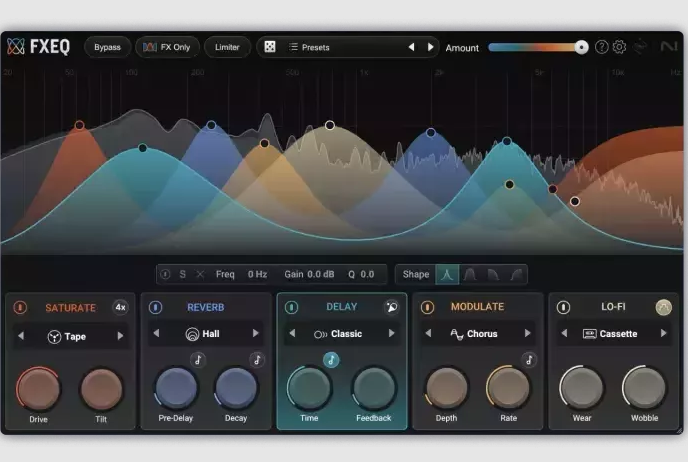
Task: Click the Lo-Fi round mode icon
Action: click(x=663, y=308)
